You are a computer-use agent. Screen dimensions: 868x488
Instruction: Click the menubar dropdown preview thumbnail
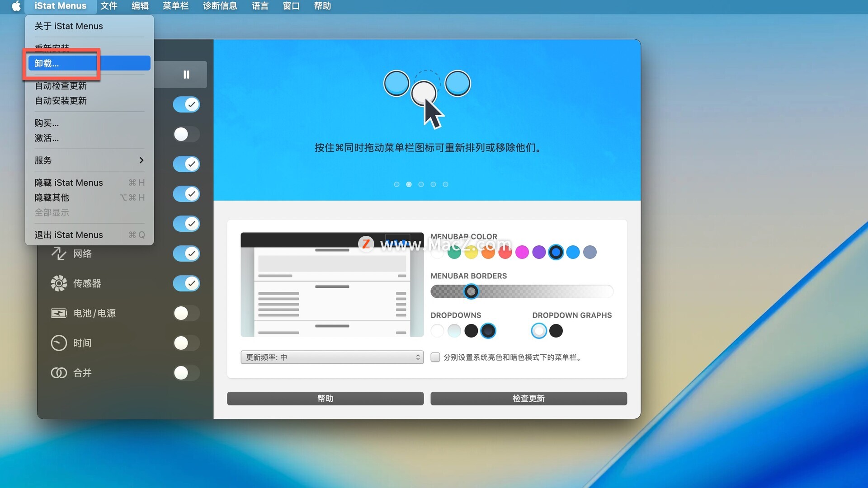pyautogui.click(x=332, y=285)
